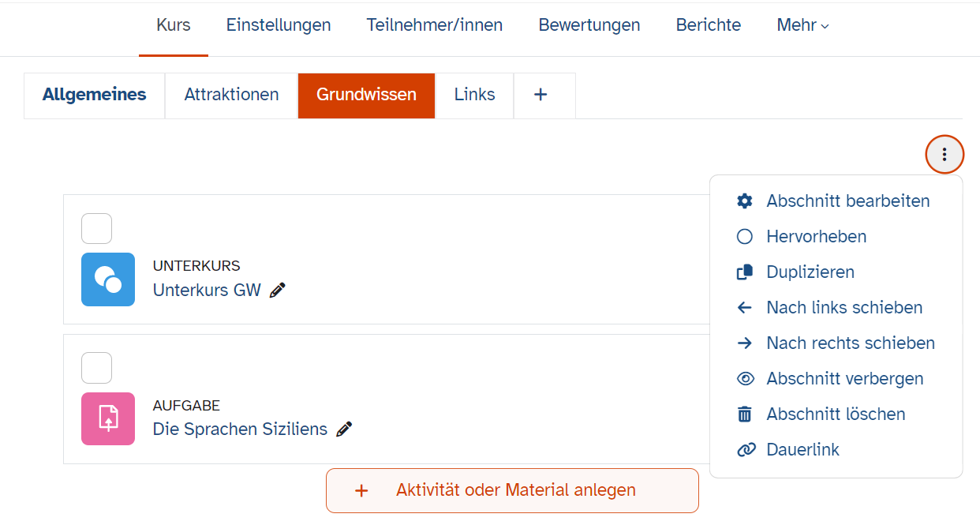Click the blue Unterkurs activity icon

[x=108, y=279]
